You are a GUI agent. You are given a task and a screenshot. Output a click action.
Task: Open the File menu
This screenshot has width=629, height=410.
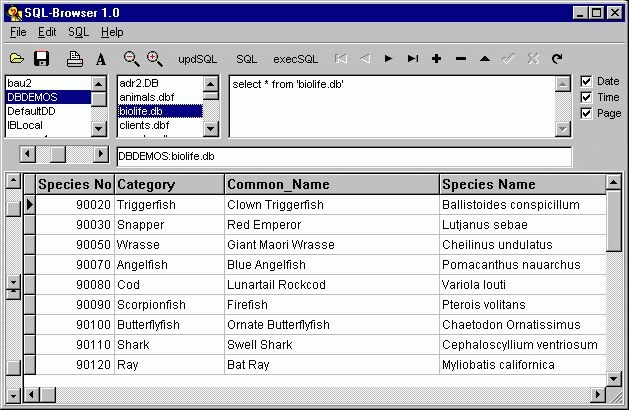[17, 32]
